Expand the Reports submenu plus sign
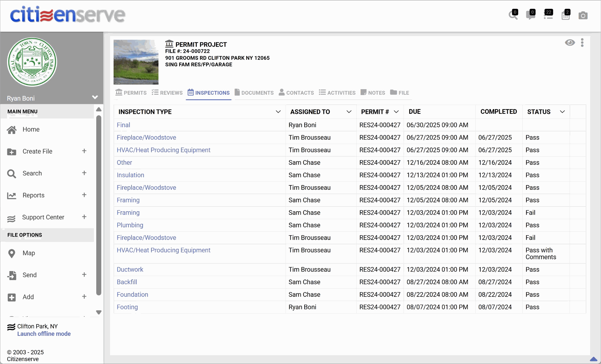601x364 pixels. tap(84, 195)
